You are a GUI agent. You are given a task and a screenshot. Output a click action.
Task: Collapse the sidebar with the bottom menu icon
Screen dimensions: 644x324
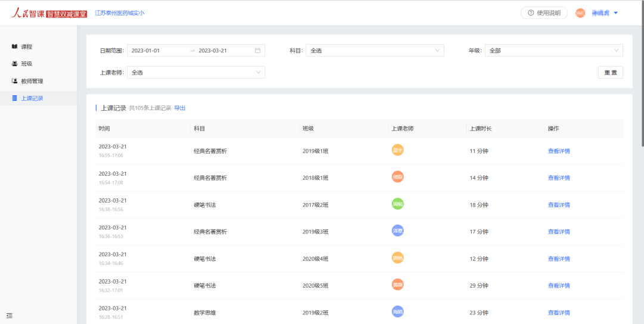point(10,316)
